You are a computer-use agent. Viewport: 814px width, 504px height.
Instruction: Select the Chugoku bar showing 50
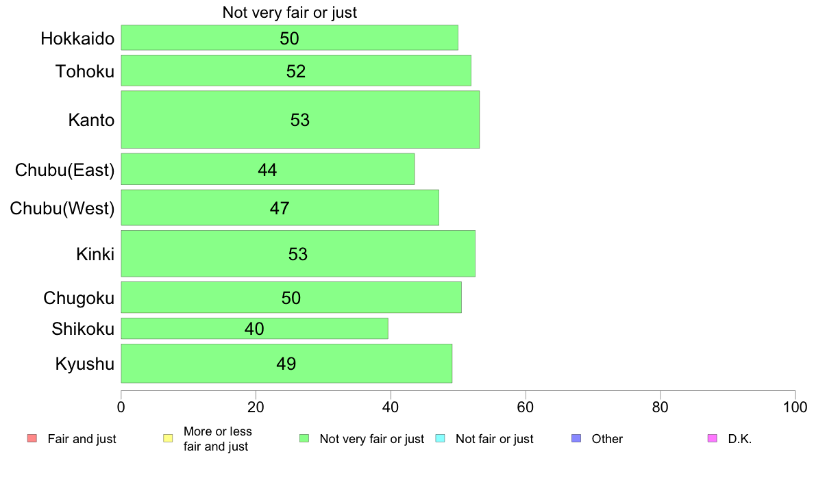pos(291,297)
